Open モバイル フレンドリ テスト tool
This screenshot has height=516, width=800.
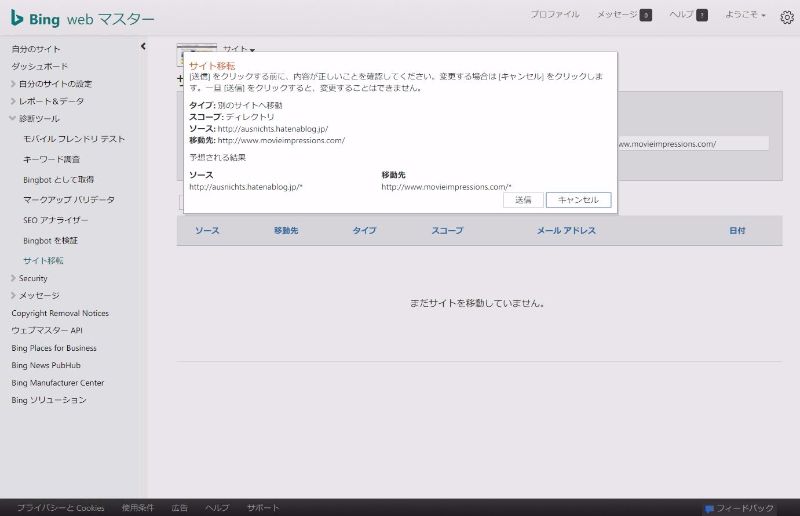pyautogui.click(x=74, y=139)
